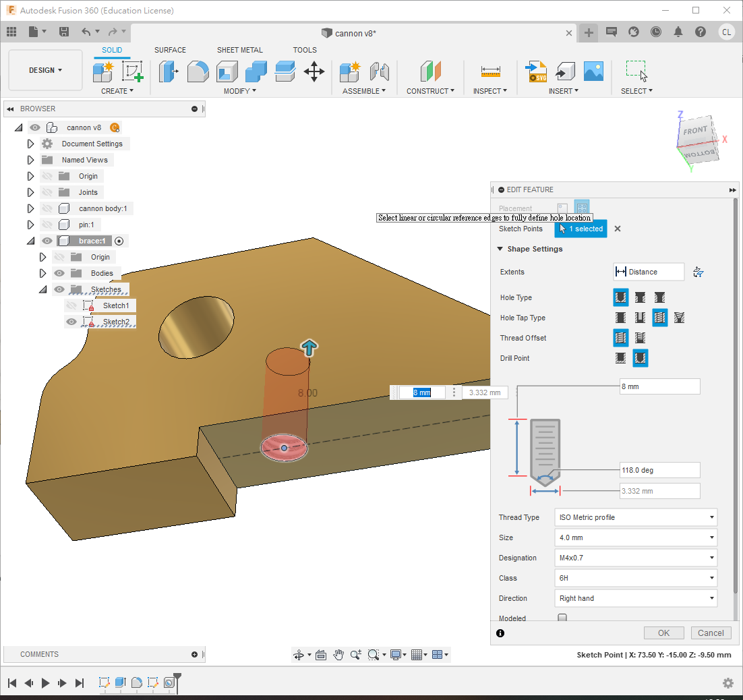
Task: Click the 118.0 deg tip angle field
Action: (659, 470)
